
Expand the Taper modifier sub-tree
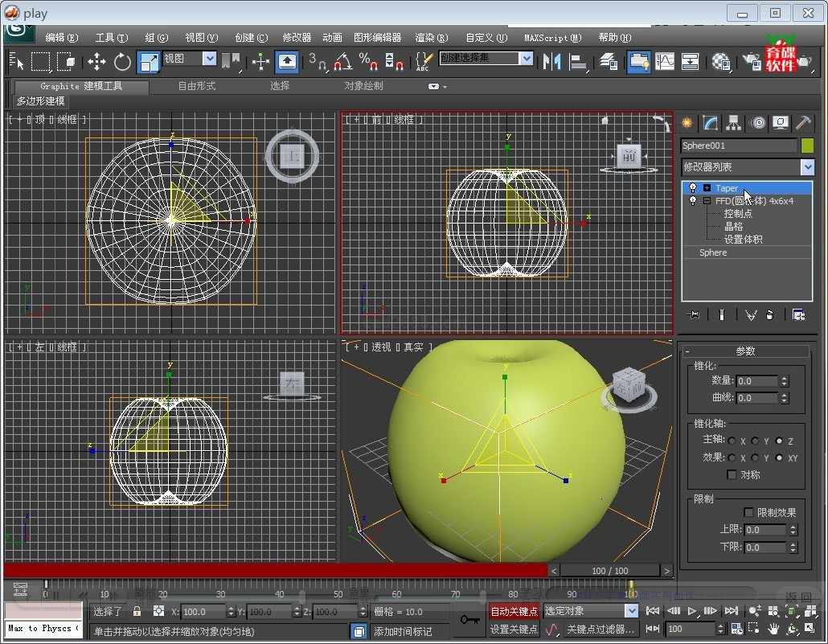707,188
